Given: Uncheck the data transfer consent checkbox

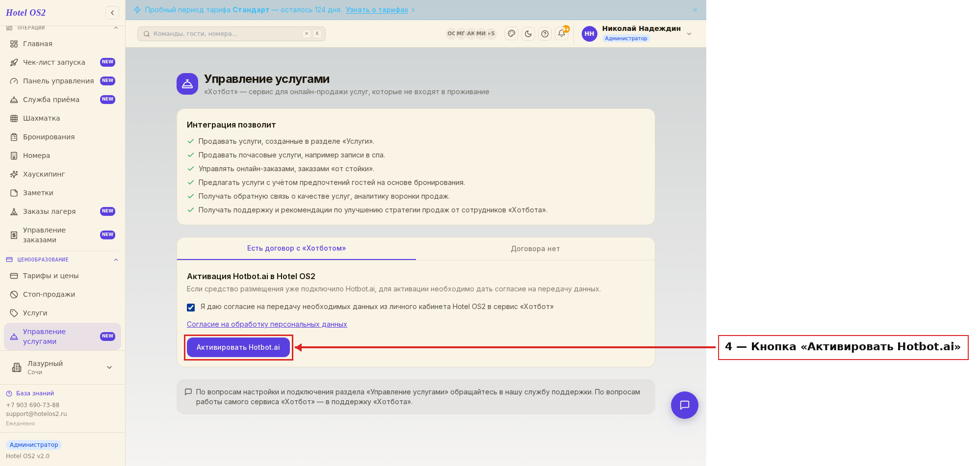Looking at the screenshot, I should click(x=191, y=308).
